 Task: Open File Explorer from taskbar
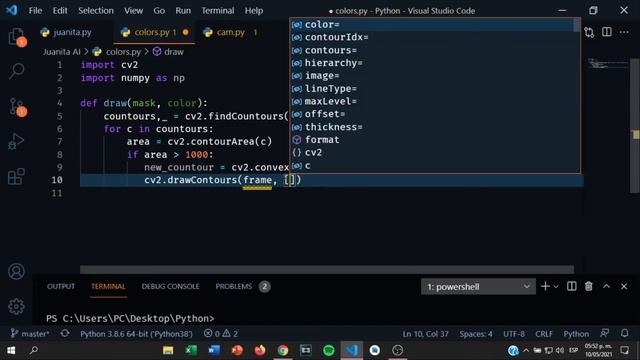pyautogui.click(x=168, y=350)
